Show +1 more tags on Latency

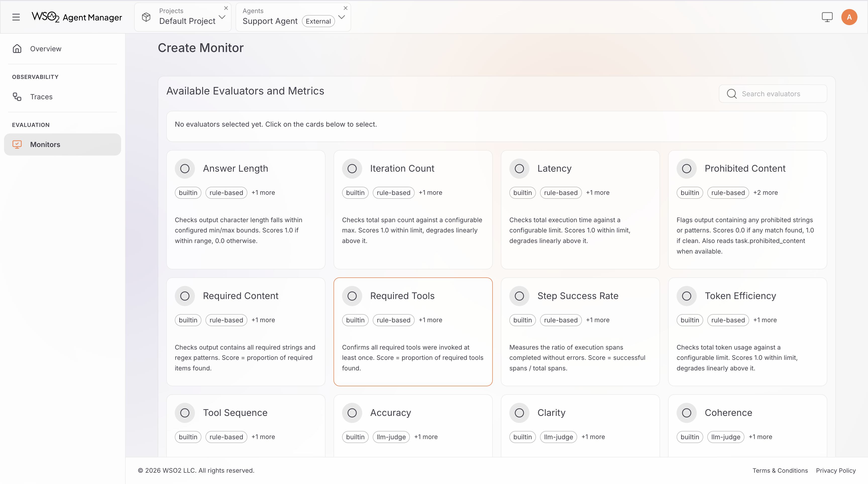pos(598,193)
